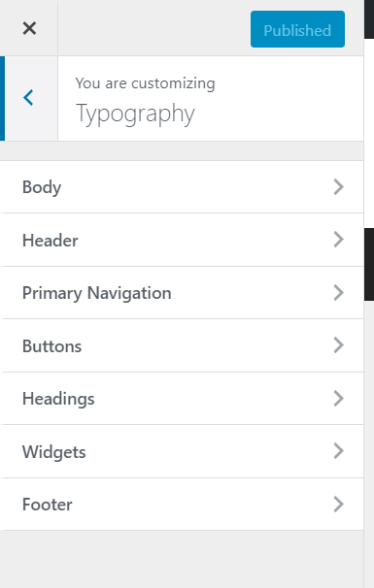The height and width of the screenshot is (588, 374).
Task: Open Footer typography settings
Action: [x=182, y=505]
